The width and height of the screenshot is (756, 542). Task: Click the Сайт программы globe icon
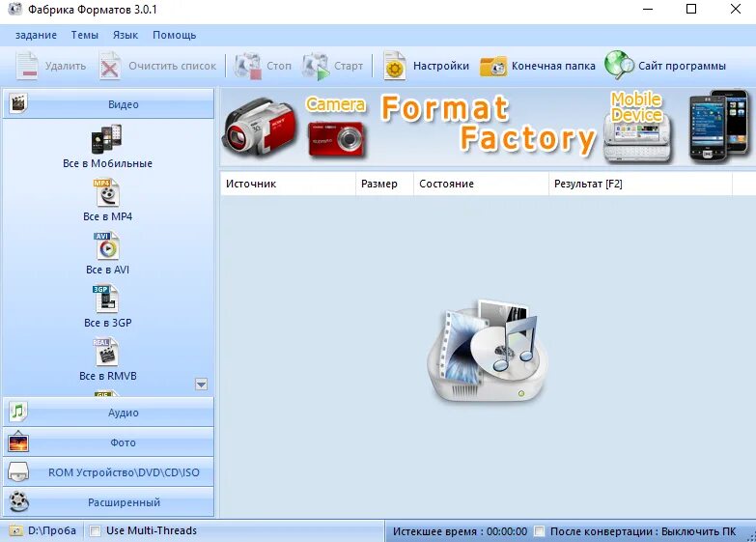point(620,65)
